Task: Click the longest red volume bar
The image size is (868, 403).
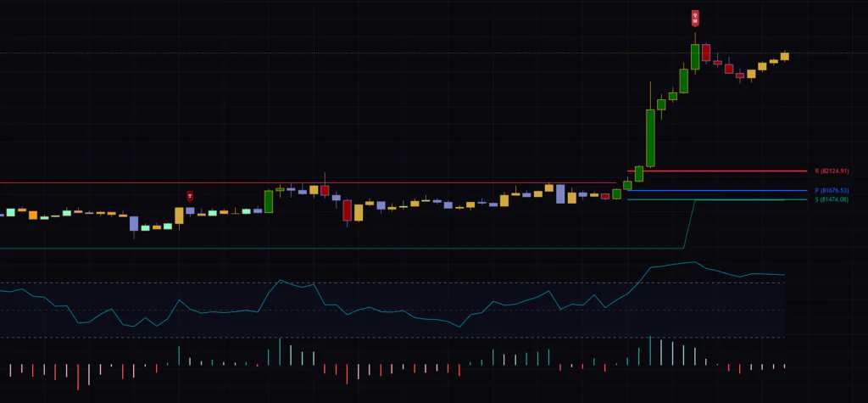Action: tap(78, 377)
